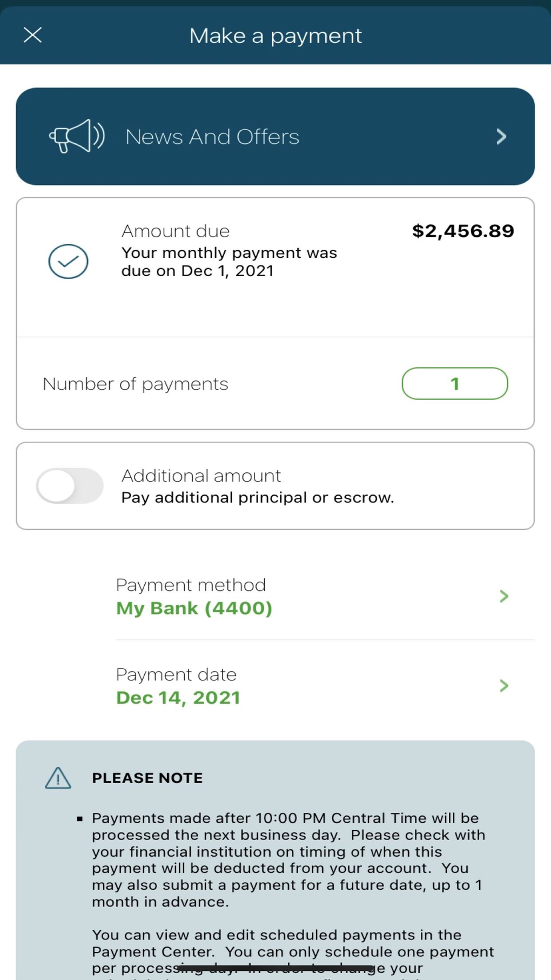Tap the megaphone icon in the banner
The width and height of the screenshot is (551, 980).
pyautogui.click(x=77, y=136)
